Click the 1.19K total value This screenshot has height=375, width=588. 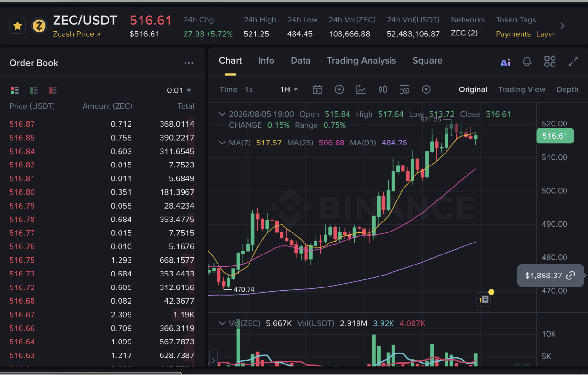point(184,315)
